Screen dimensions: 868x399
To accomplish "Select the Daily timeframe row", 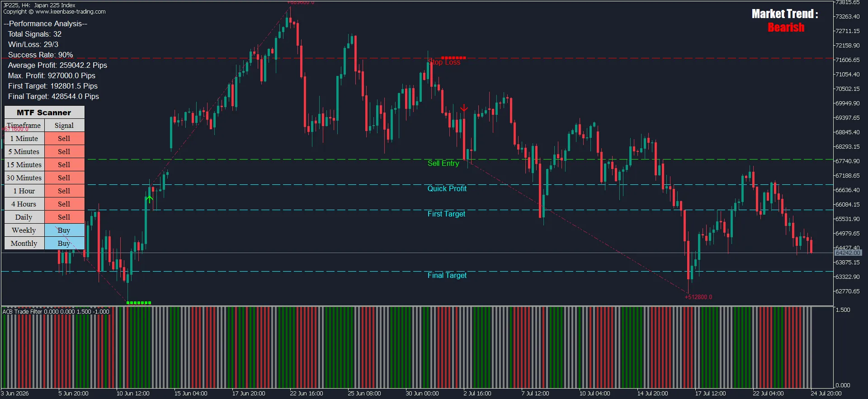I will click(x=44, y=217).
